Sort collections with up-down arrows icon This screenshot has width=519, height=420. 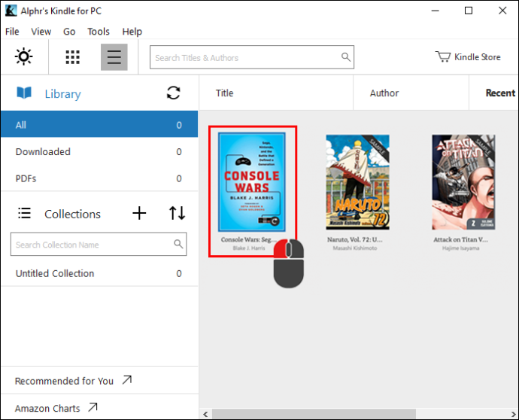coord(177,213)
